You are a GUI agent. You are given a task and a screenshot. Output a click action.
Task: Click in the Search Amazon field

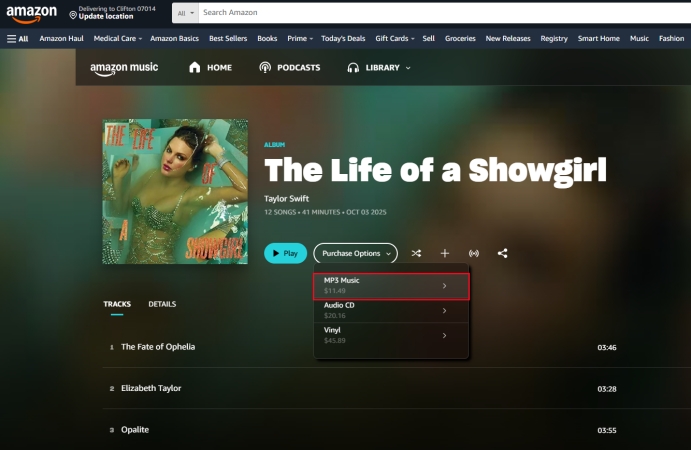tap(445, 13)
